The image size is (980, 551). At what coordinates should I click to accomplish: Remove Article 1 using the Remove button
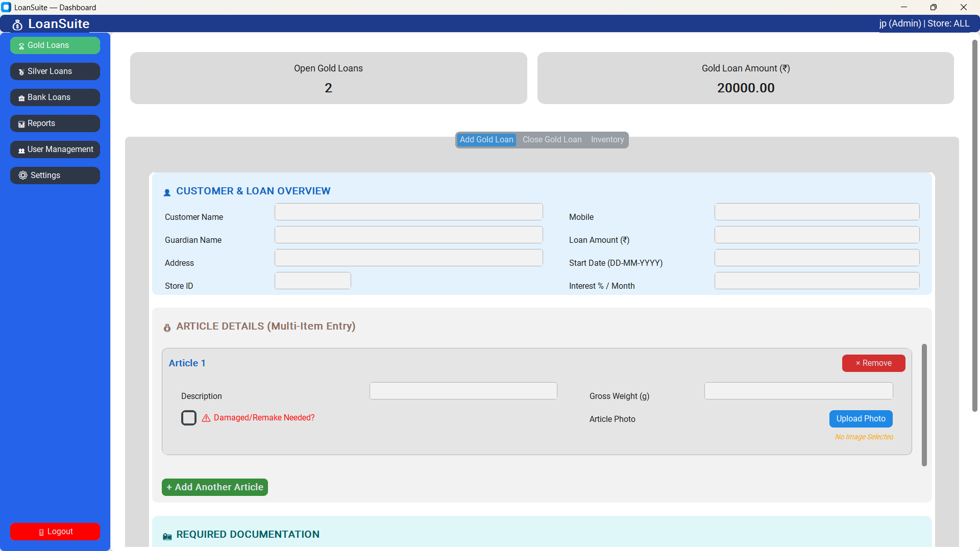tap(873, 363)
